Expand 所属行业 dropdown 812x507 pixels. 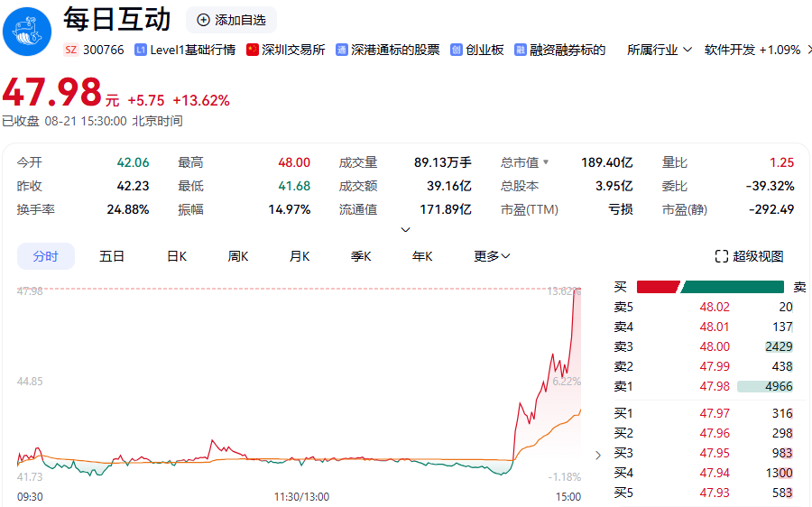[x=660, y=50]
